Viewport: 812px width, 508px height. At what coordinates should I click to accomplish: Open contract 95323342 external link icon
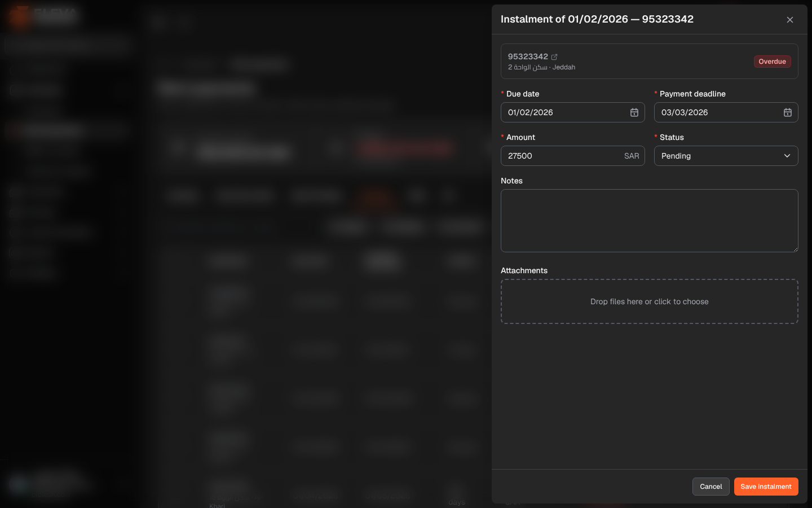[554, 57]
